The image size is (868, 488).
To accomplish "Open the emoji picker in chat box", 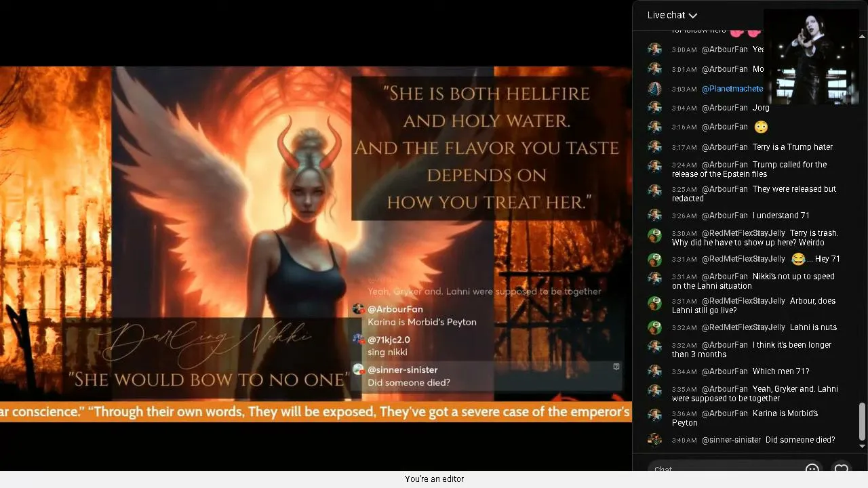I will pyautogui.click(x=812, y=469).
